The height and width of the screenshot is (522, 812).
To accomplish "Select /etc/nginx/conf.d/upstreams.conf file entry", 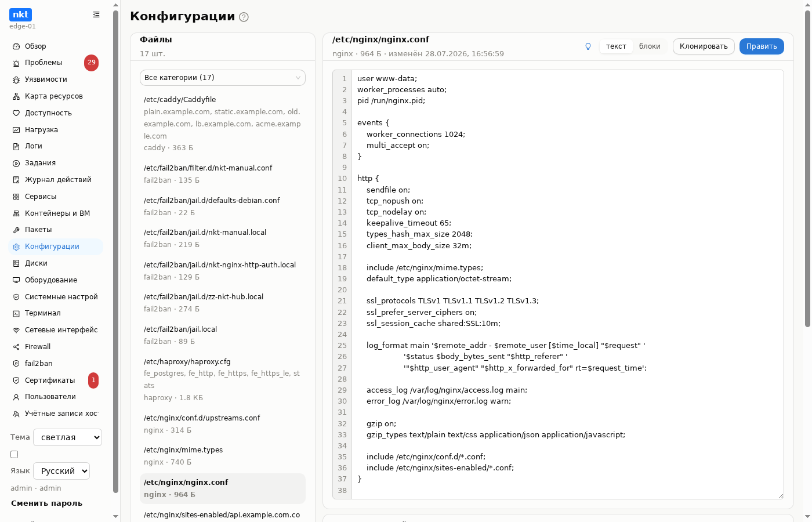I will point(223,424).
